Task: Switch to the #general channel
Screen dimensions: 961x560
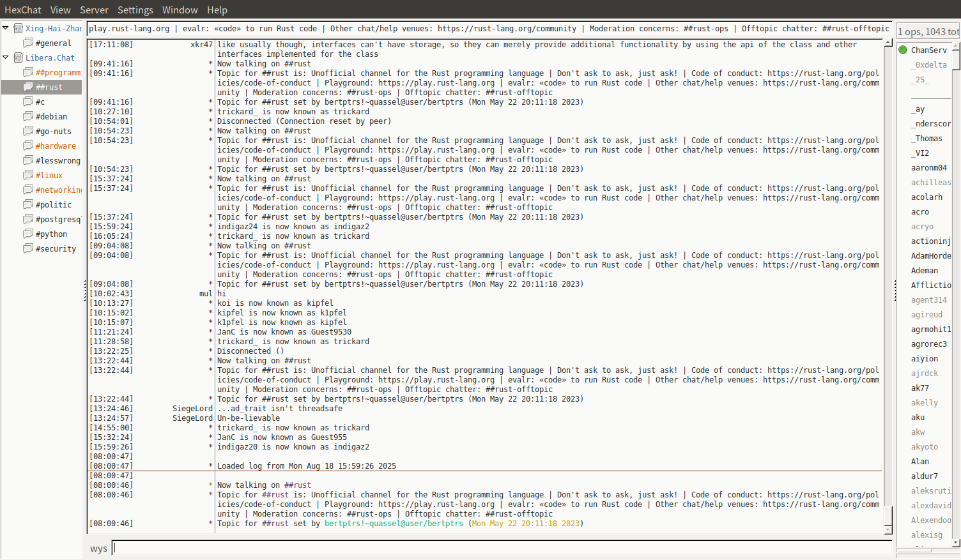Action: coord(54,43)
